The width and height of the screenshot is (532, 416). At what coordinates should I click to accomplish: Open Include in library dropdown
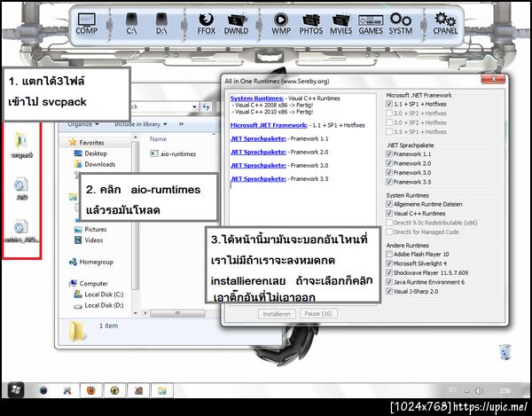140,124
